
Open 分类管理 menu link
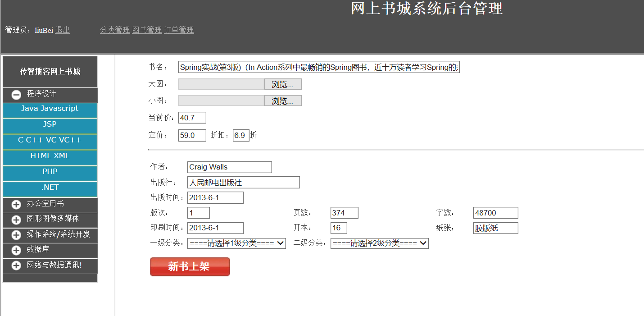[x=115, y=30]
